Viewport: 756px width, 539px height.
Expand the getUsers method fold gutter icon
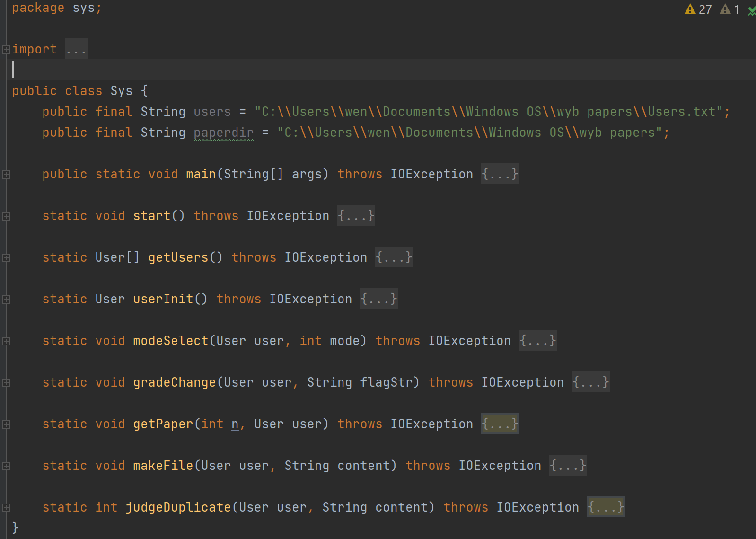pyautogui.click(x=6, y=257)
